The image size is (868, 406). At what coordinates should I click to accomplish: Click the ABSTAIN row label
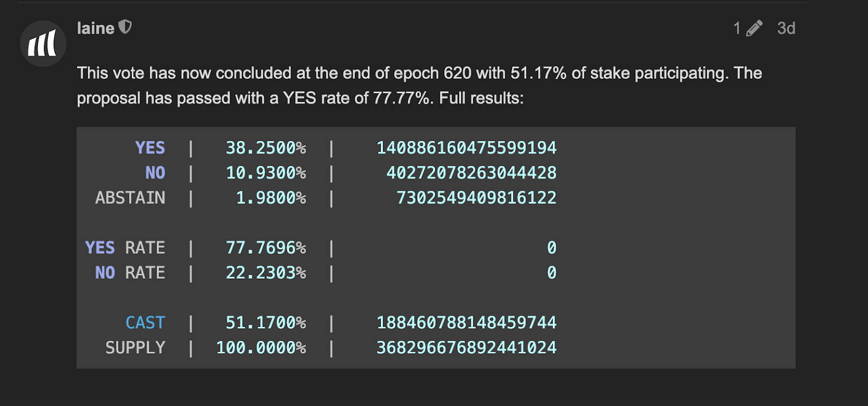[130, 198]
